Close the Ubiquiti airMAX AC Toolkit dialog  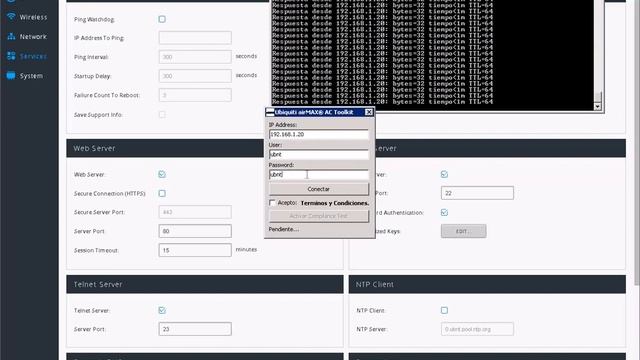[x=369, y=112]
